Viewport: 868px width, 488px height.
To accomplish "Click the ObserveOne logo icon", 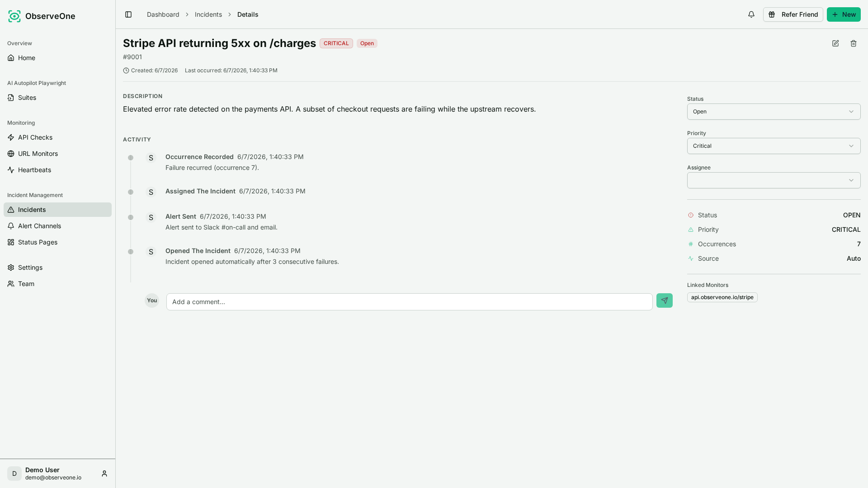I will pos(14,16).
